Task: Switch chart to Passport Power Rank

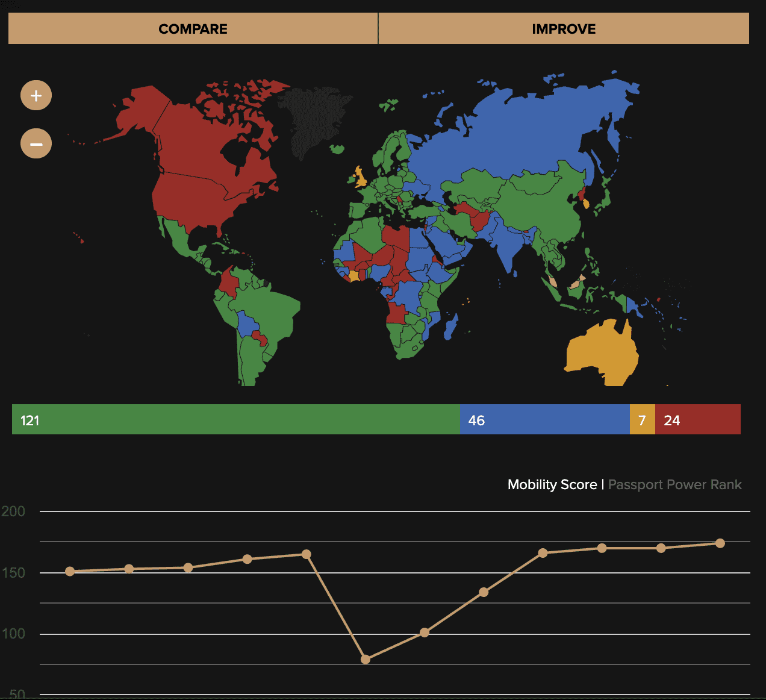Action: point(674,484)
